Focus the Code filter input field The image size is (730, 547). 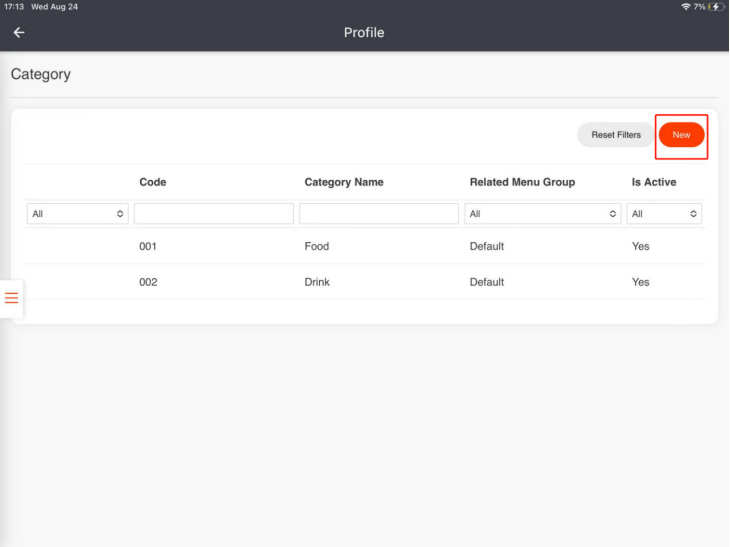[214, 214]
